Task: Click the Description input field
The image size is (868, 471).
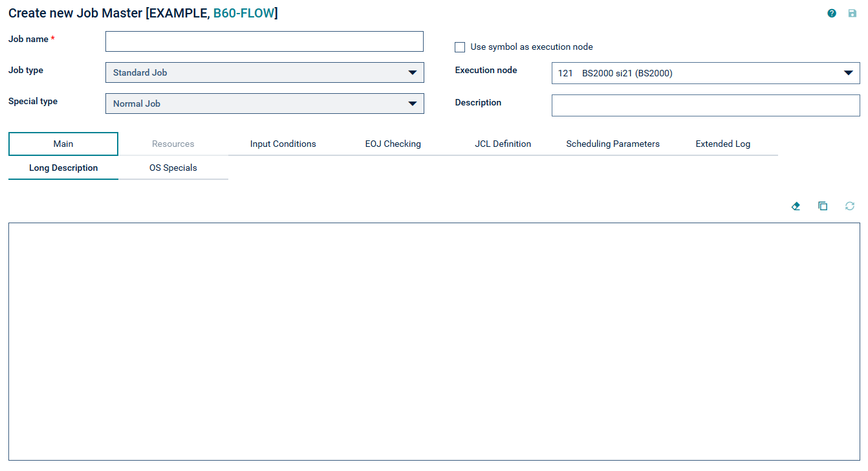Action: 706,105
